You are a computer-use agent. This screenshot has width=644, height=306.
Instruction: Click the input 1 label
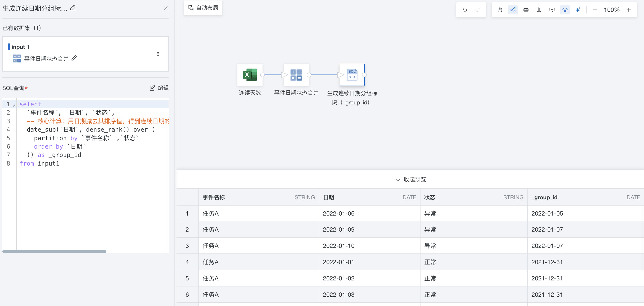(20, 47)
